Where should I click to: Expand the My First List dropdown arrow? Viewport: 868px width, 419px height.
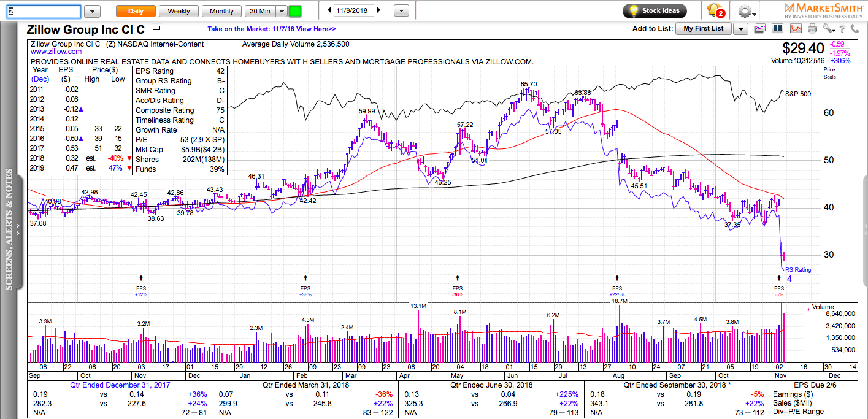(741, 28)
